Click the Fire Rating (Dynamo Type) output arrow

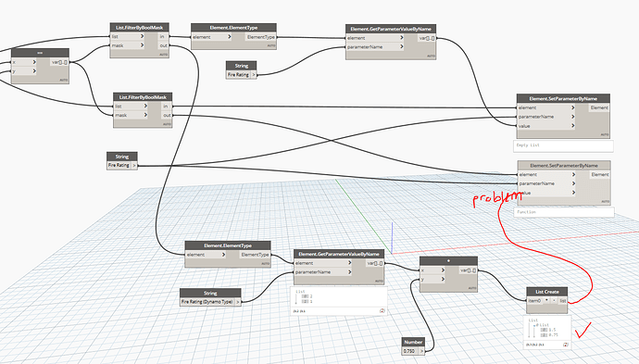(x=238, y=302)
